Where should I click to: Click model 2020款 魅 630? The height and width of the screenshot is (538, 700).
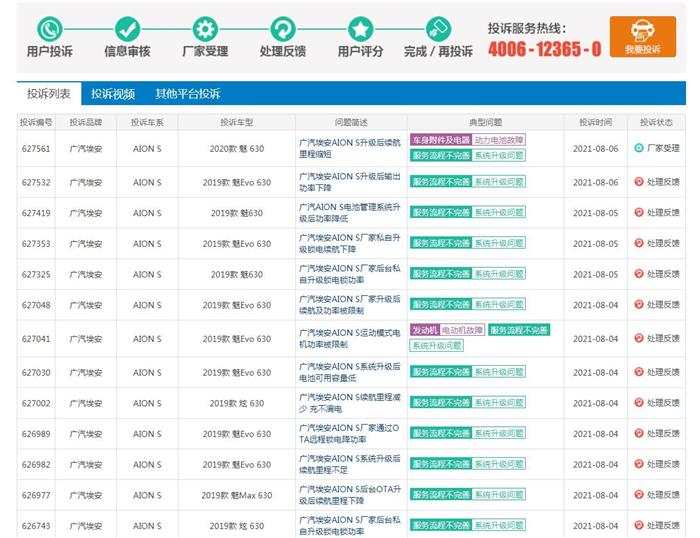tap(237, 149)
